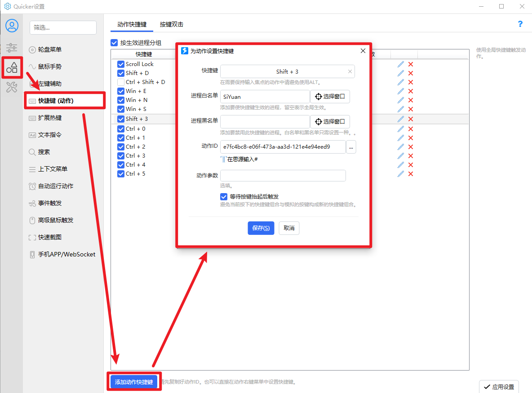Delete the Scroll Lock shortcut with red X
The image size is (532, 393).
pos(411,64)
